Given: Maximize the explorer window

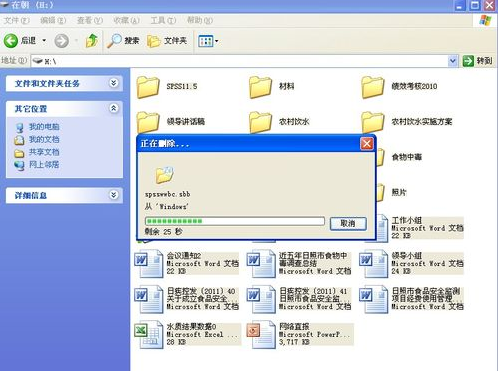Looking at the screenshot, I should (474, 5).
